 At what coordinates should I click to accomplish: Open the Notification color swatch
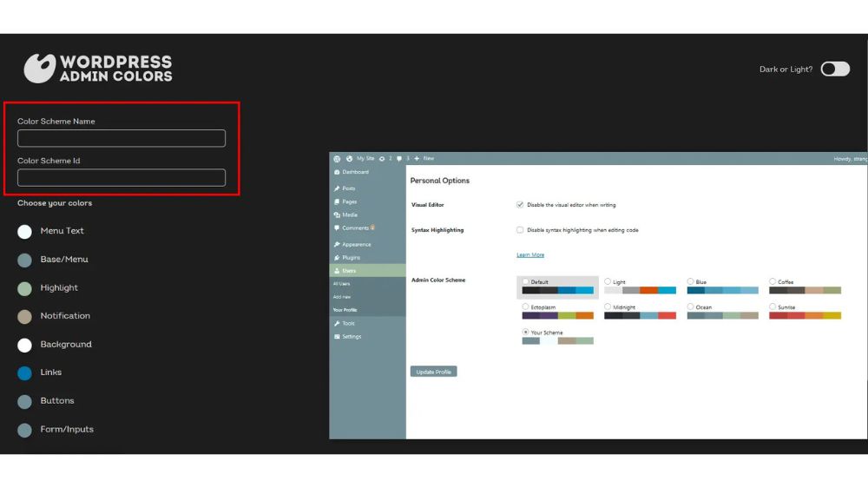point(24,316)
